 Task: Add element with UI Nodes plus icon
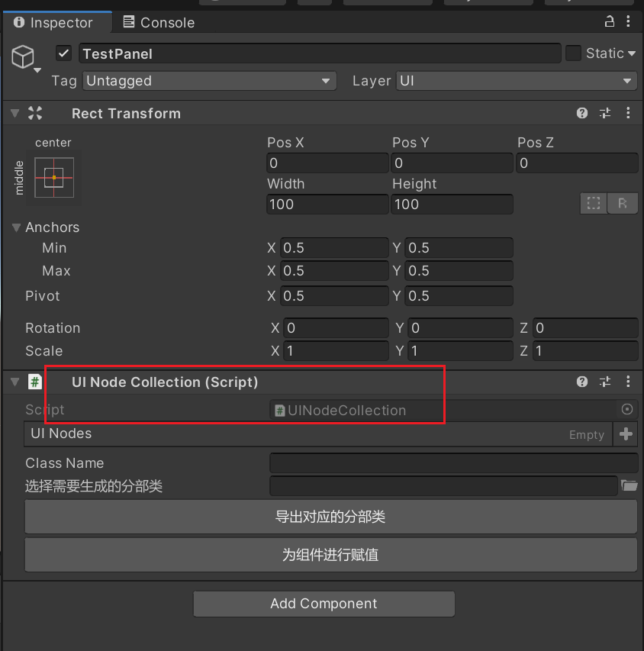[626, 434]
